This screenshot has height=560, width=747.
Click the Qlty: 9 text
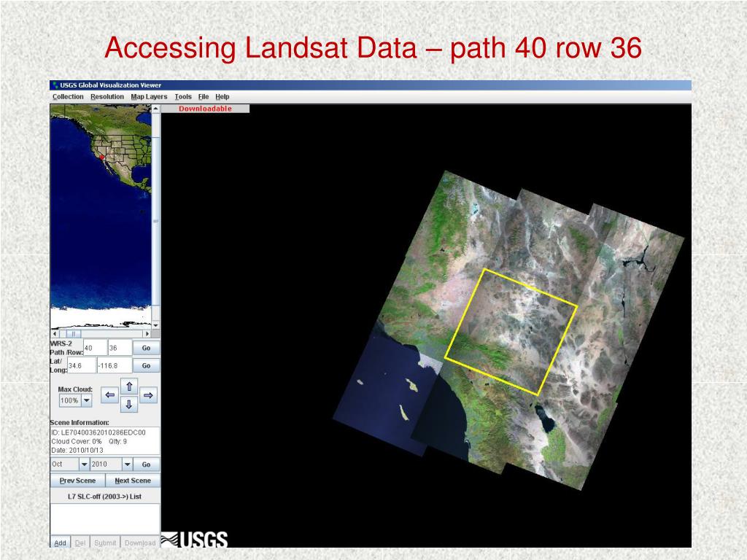pyautogui.click(x=117, y=441)
